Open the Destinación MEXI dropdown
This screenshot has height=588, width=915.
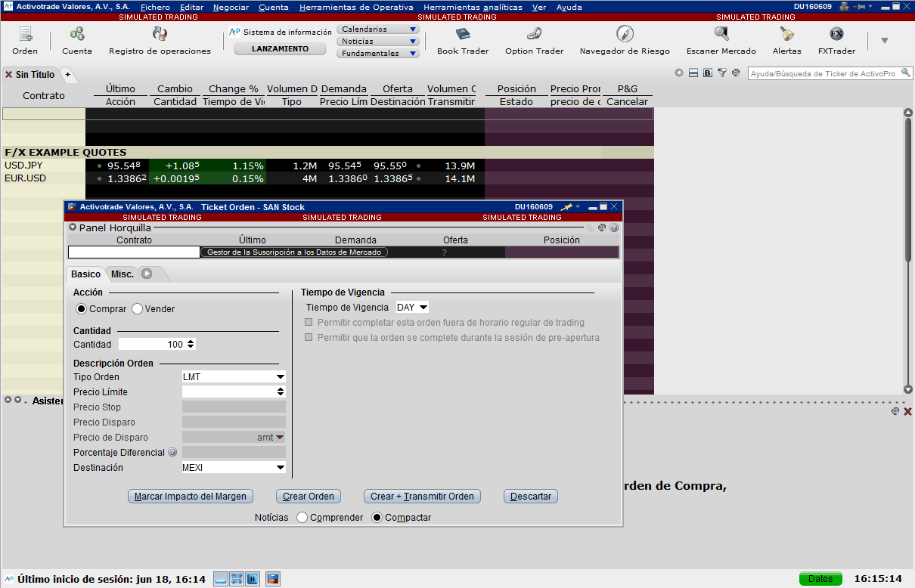point(234,468)
